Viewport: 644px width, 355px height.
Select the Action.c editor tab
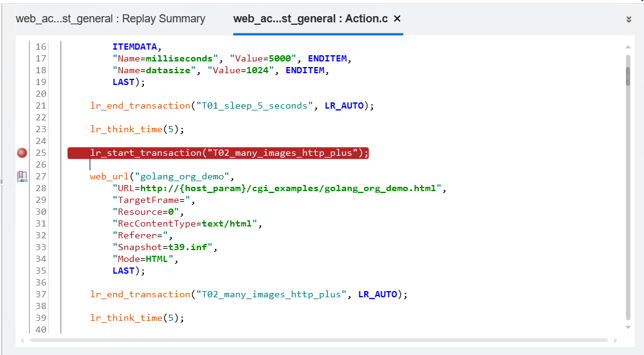point(310,19)
